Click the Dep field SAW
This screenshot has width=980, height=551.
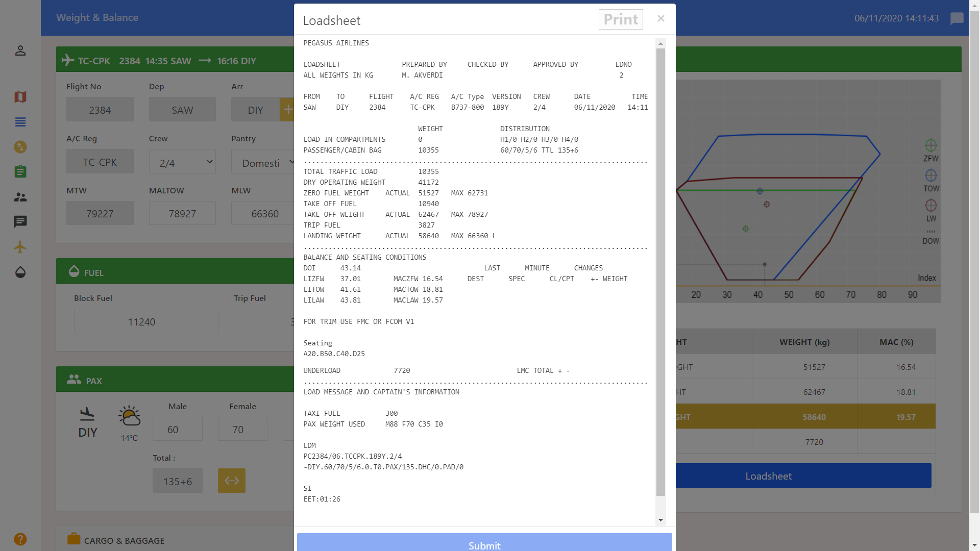182,110
